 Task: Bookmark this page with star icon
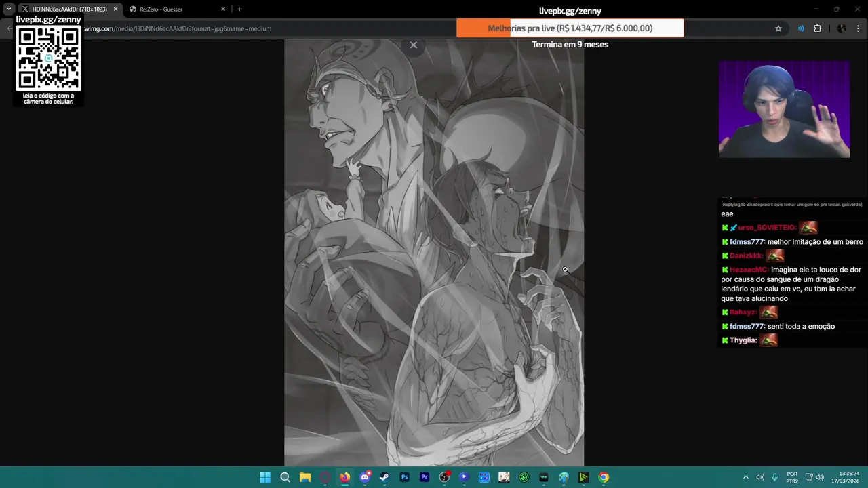[x=778, y=28]
